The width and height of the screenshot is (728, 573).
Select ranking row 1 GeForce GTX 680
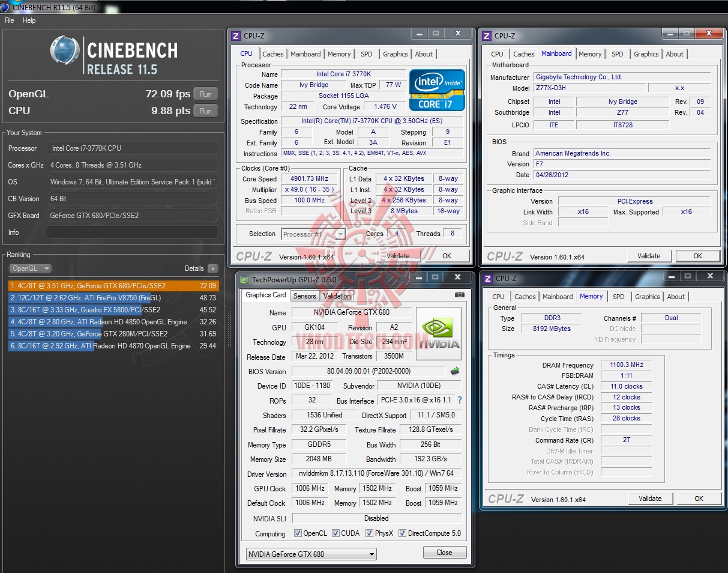(x=113, y=286)
